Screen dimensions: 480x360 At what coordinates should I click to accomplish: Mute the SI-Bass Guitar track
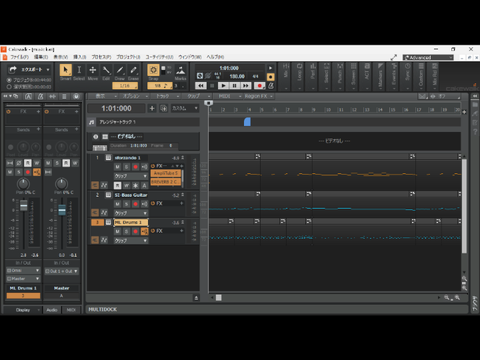(x=117, y=204)
